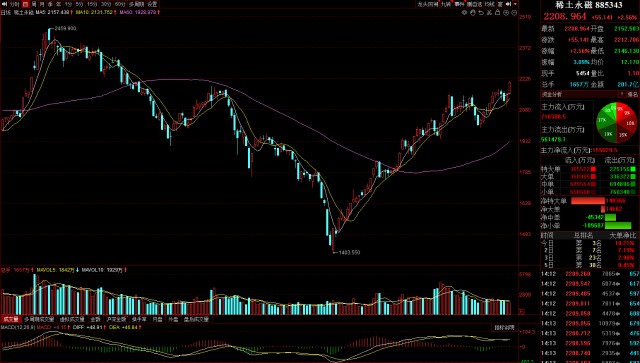Click the 指标说明 label in MACD panel
The height and width of the screenshot is (363, 640).
(504, 327)
